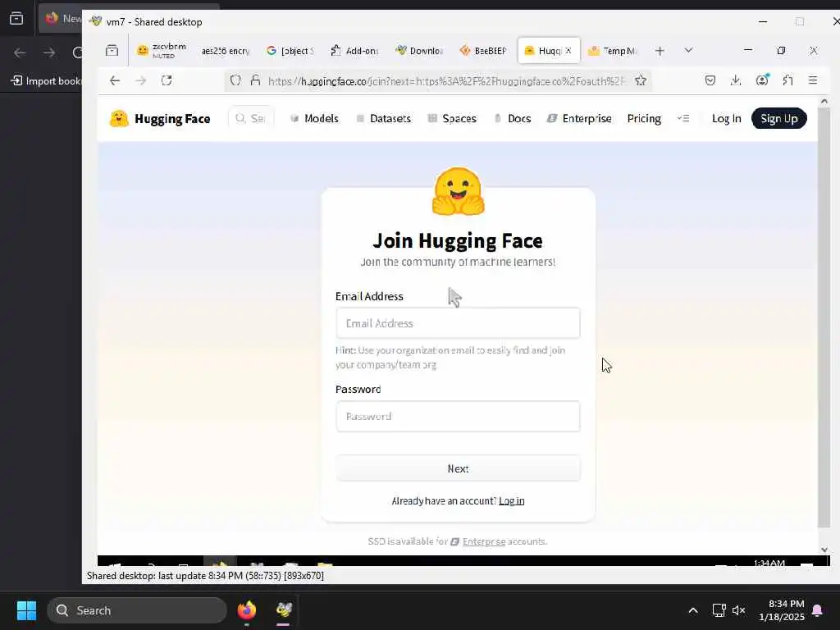Click back arrow in background Firefox window
This screenshot has height=630, width=840.
pyautogui.click(x=20, y=52)
